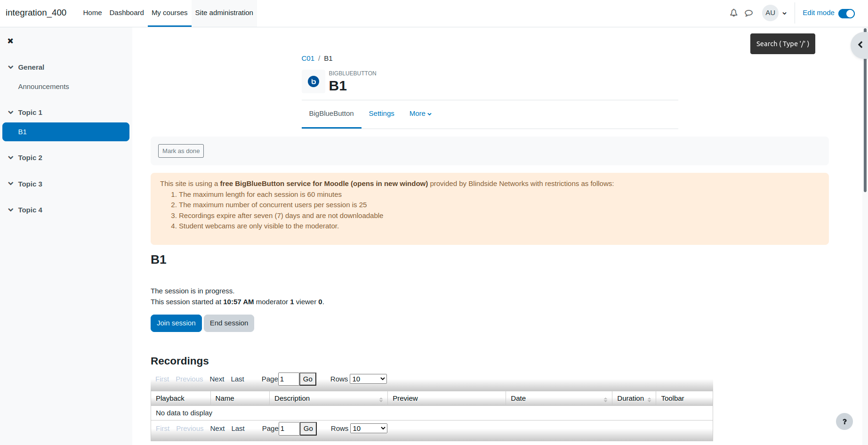The height and width of the screenshot is (445, 868).
Task: Click the Topic 4 section title
Action: (30, 210)
